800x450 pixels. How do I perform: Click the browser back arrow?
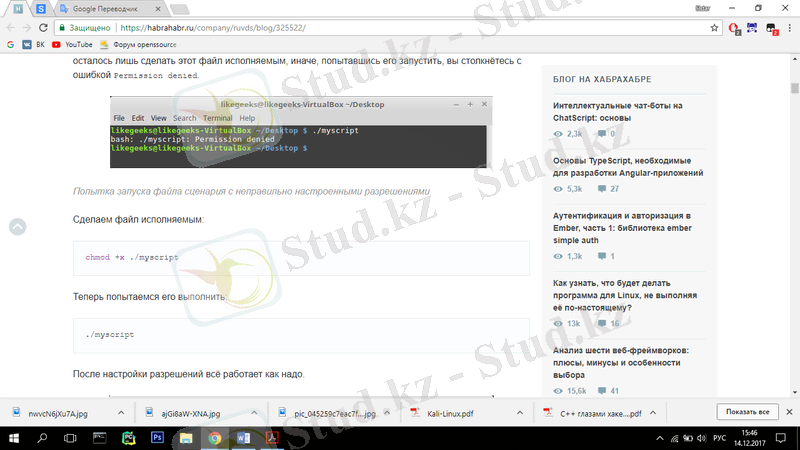[11, 28]
